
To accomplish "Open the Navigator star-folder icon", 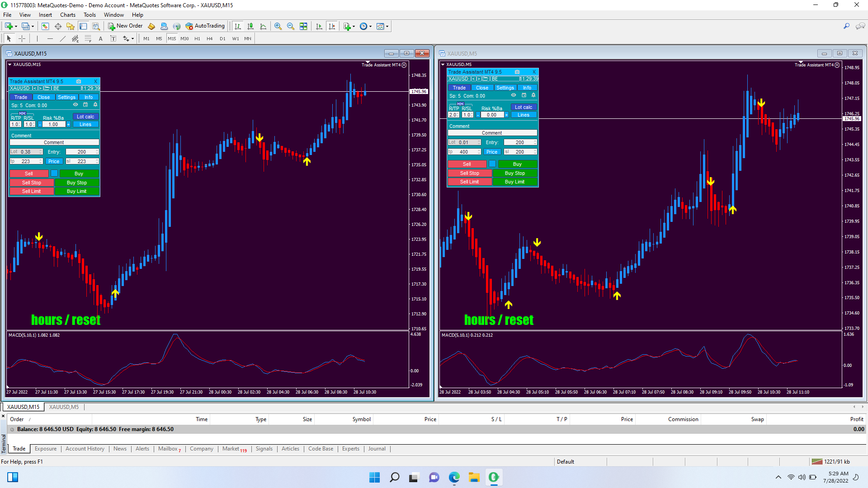I will pos(71,26).
